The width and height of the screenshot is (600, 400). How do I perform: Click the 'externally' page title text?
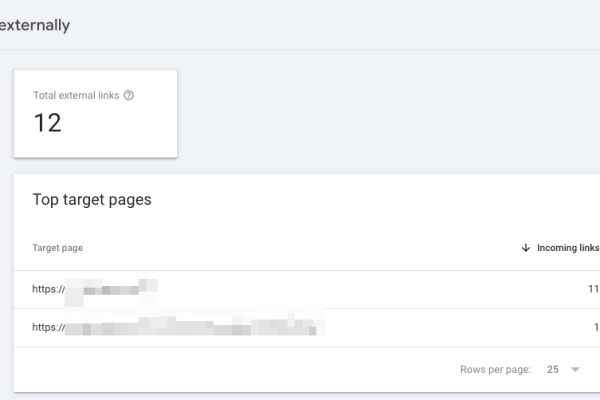(x=35, y=26)
